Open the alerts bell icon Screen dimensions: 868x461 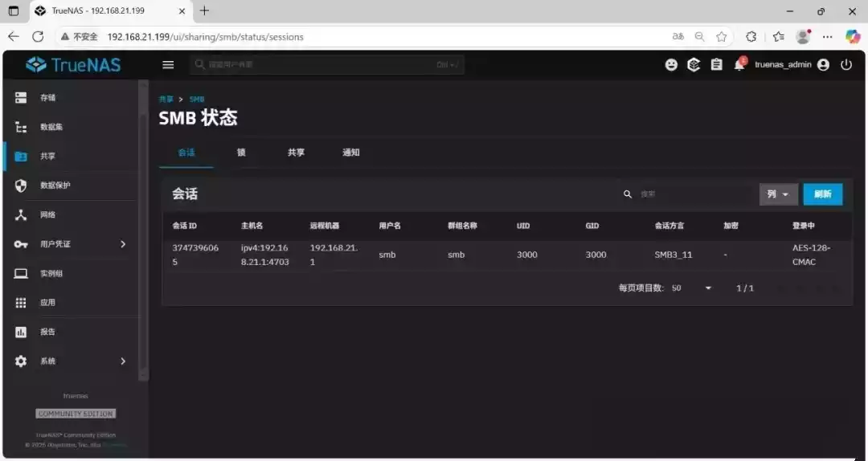click(x=739, y=64)
